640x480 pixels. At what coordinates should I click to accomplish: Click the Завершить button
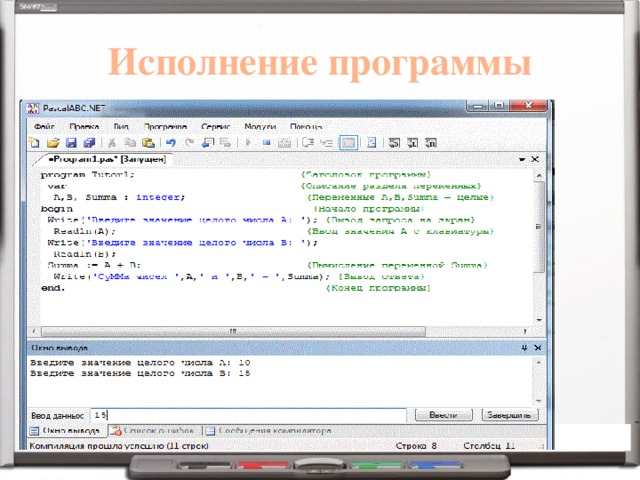510,415
